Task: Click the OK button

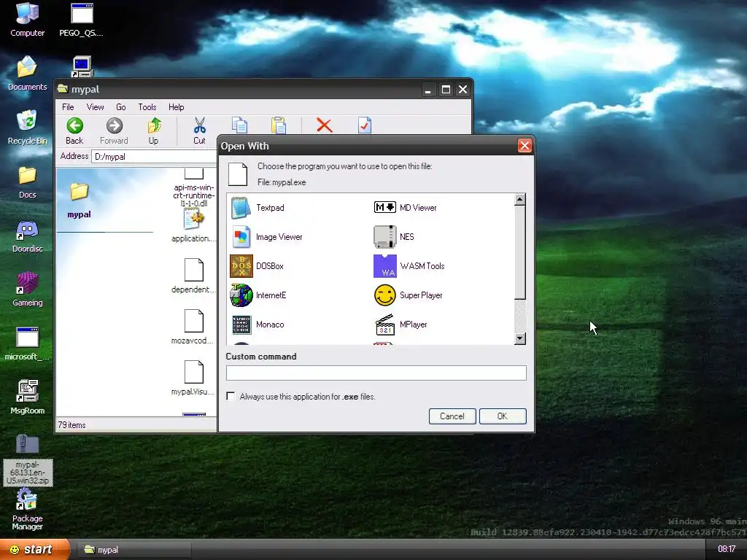Action: (x=503, y=416)
